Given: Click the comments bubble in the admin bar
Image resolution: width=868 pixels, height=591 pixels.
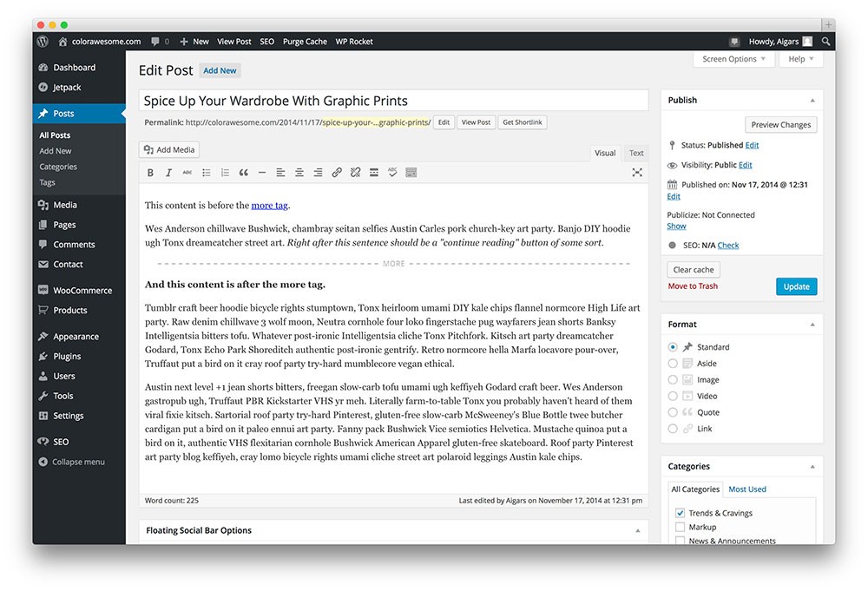Looking at the screenshot, I should (160, 42).
